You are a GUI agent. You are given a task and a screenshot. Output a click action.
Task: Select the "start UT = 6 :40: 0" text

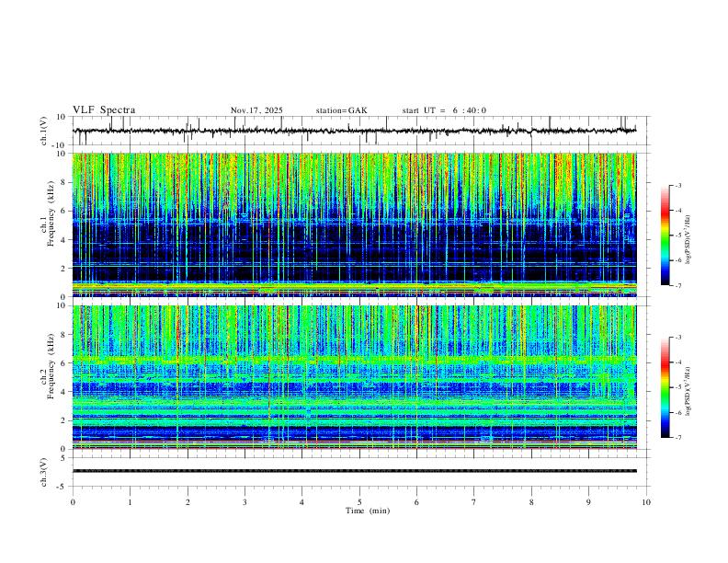(444, 110)
